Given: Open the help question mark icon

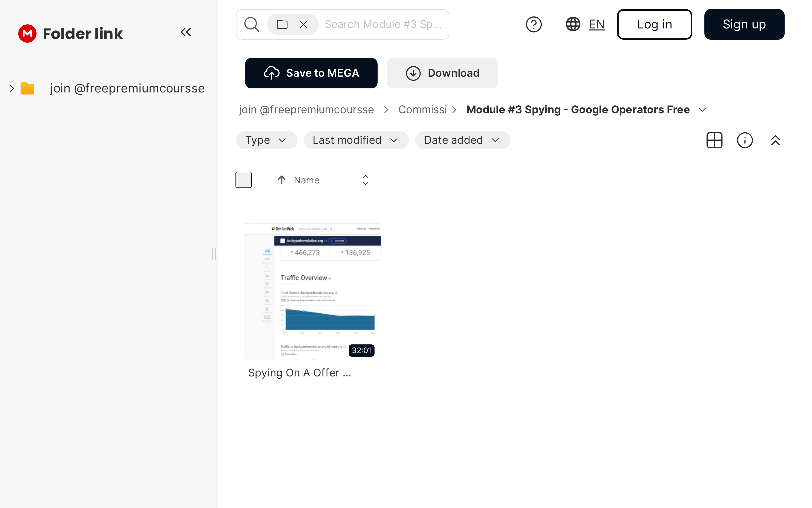Looking at the screenshot, I should [533, 24].
